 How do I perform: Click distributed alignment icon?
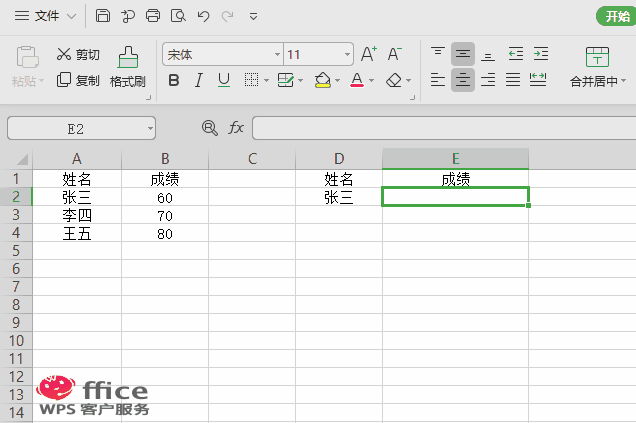(538, 80)
